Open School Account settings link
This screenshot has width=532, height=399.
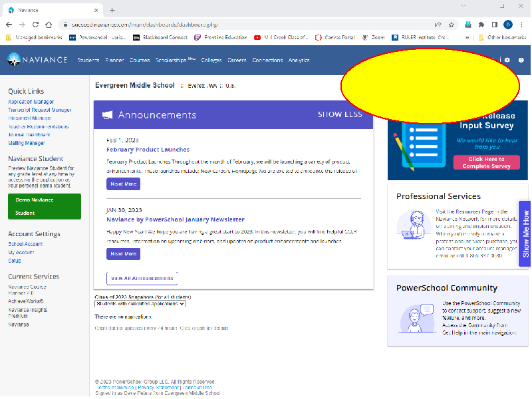[x=25, y=244]
